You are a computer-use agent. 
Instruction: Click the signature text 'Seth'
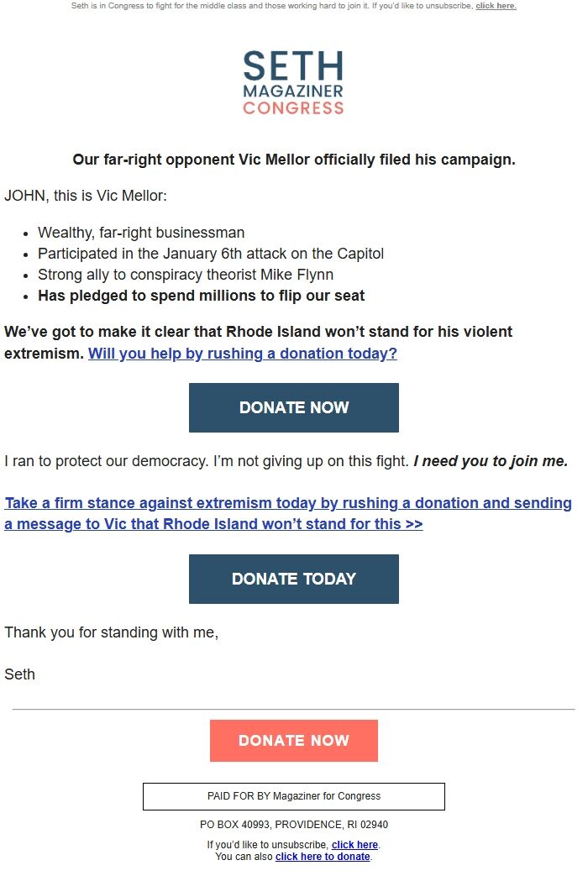click(19, 674)
